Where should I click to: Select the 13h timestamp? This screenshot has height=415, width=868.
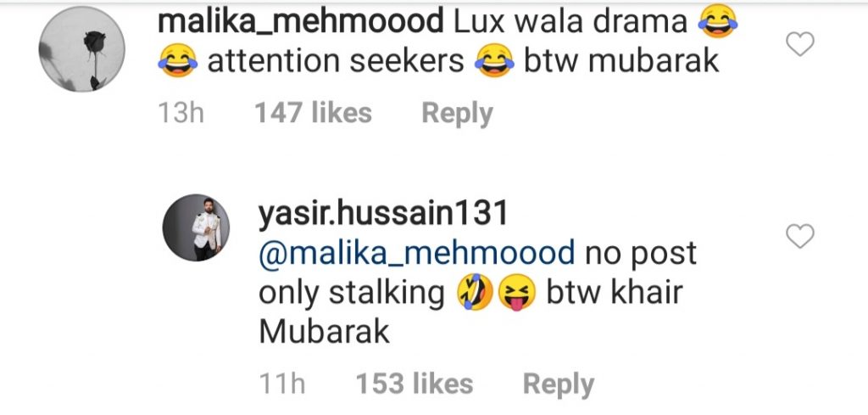point(181,113)
